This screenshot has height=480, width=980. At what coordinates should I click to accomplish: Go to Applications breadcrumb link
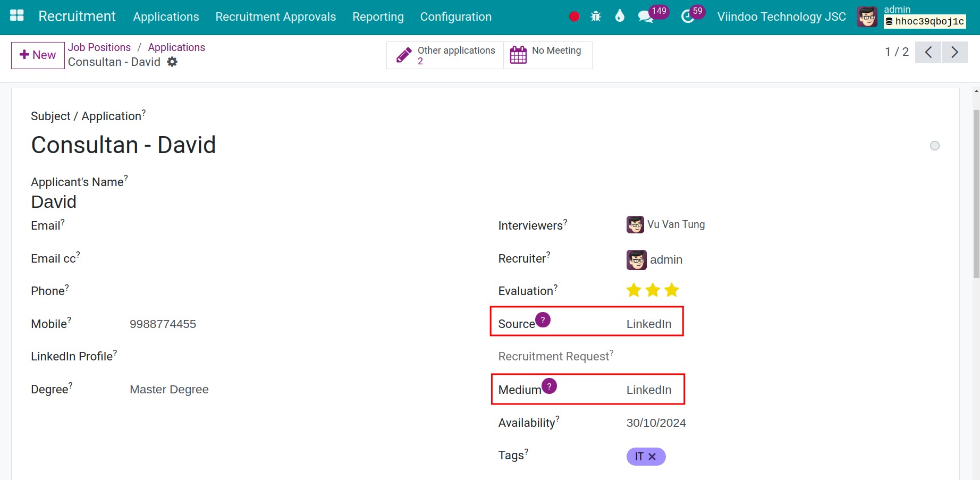pos(176,47)
